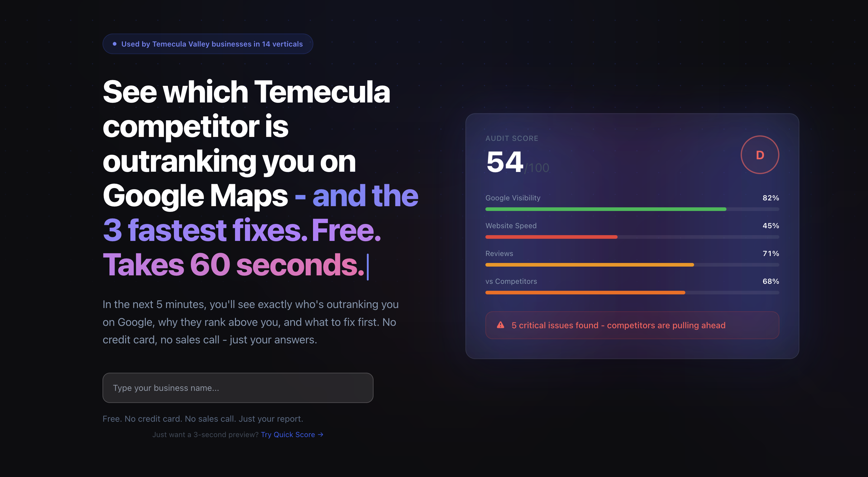Click the 71% Reviews value
Image resolution: width=868 pixels, height=477 pixels.
click(771, 253)
